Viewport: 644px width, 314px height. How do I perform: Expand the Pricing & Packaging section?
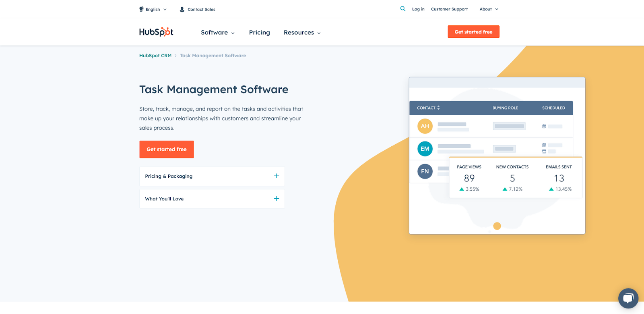(x=212, y=176)
